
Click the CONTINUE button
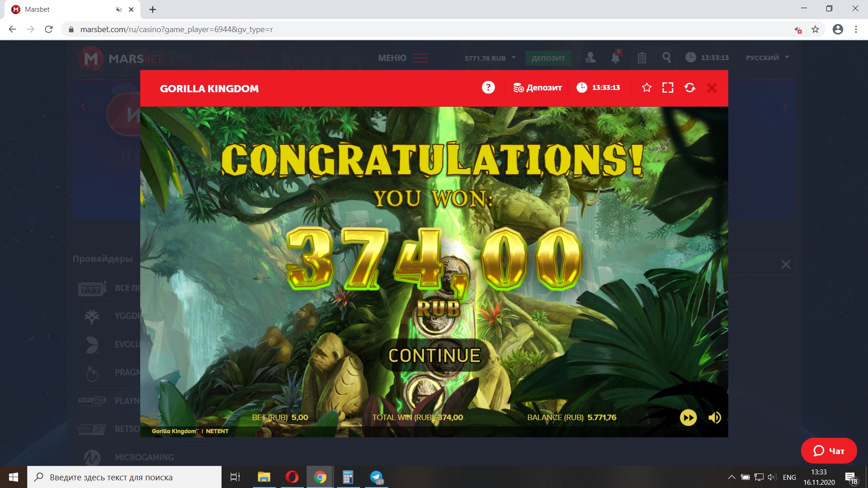(434, 355)
